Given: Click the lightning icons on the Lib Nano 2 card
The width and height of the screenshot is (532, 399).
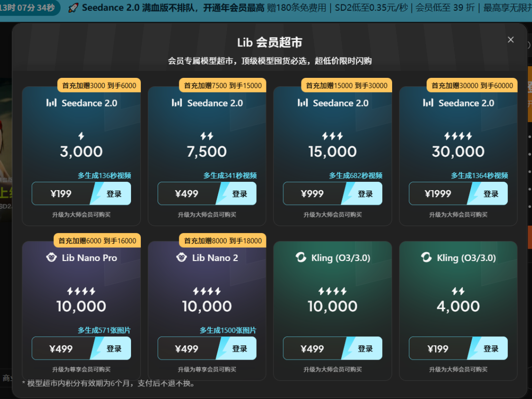Looking at the screenshot, I should tap(206, 291).
